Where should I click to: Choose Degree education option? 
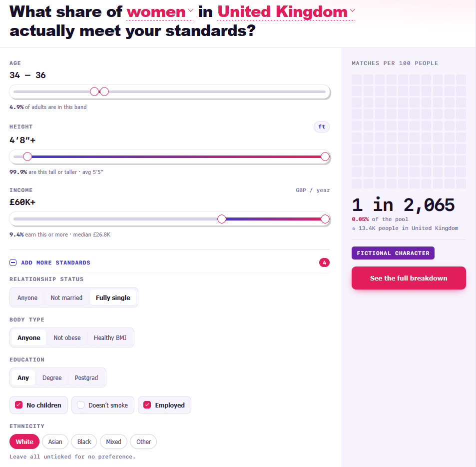[52, 377]
